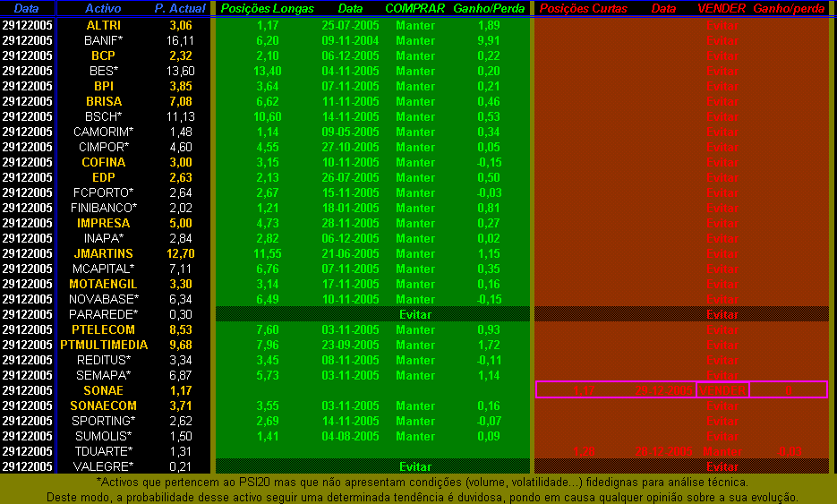Select COFINA loss value -0,15
Image resolution: width=837 pixels, height=504 pixels.
[489, 162]
